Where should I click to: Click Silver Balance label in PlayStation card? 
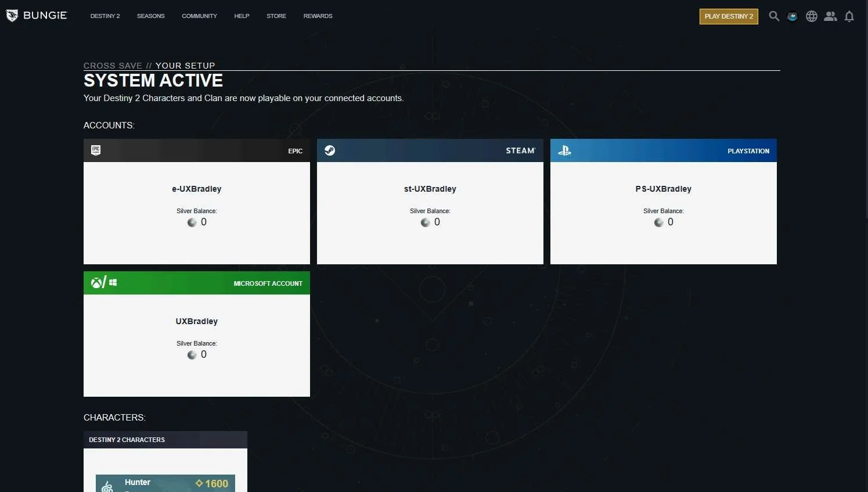pos(664,211)
